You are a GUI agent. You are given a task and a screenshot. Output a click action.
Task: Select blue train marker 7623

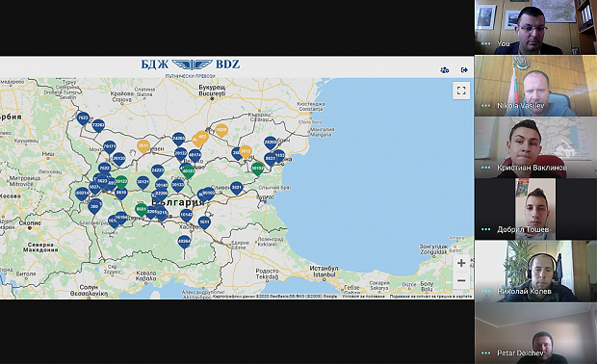[83, 118]
